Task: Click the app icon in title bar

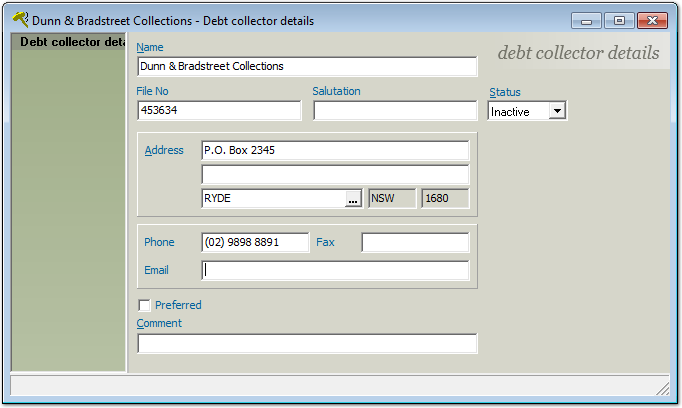Action: tap(21, 19)
